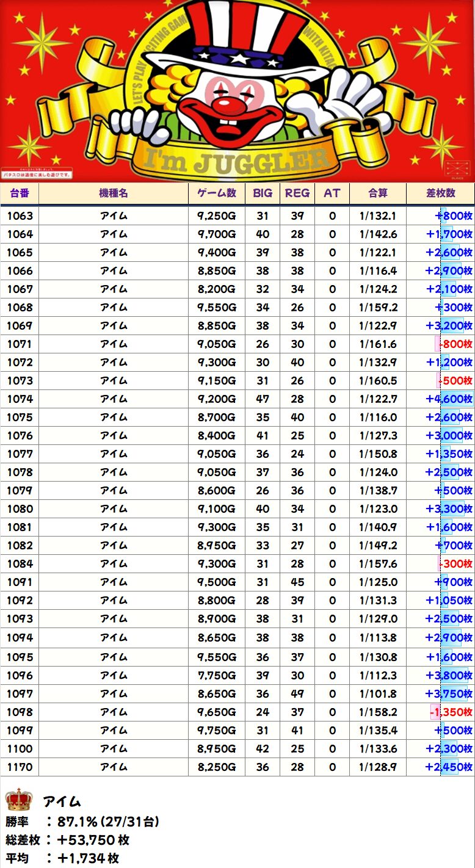Select the red -500枚 value for 1073
The image size is (475, 868).
455,380
